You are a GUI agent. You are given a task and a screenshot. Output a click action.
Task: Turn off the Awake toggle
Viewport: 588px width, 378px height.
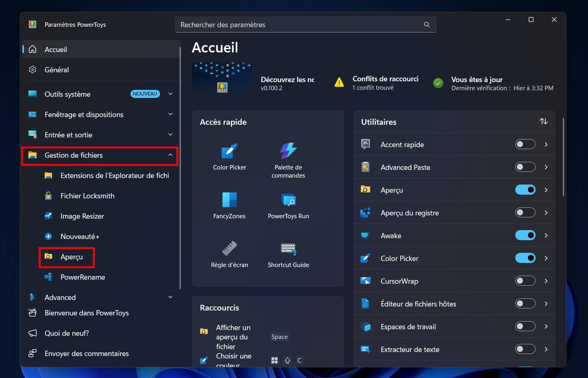coord(525,235)
